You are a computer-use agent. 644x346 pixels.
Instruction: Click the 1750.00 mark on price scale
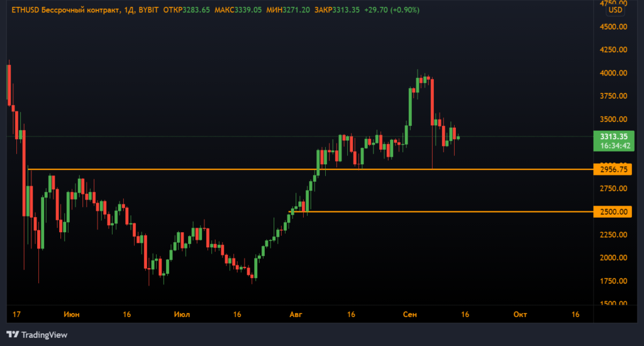614,281
